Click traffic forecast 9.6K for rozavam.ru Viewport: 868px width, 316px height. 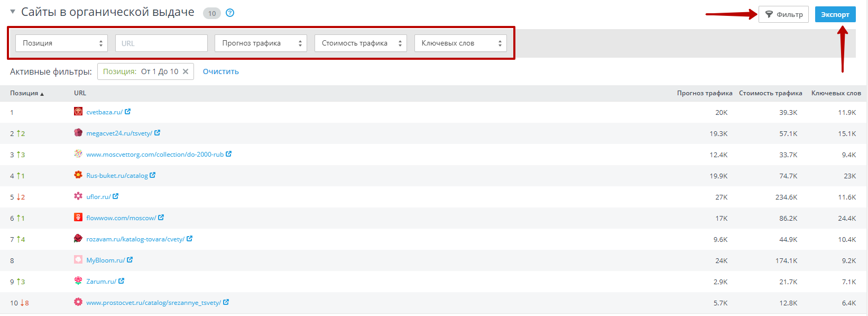click(721, 239)
